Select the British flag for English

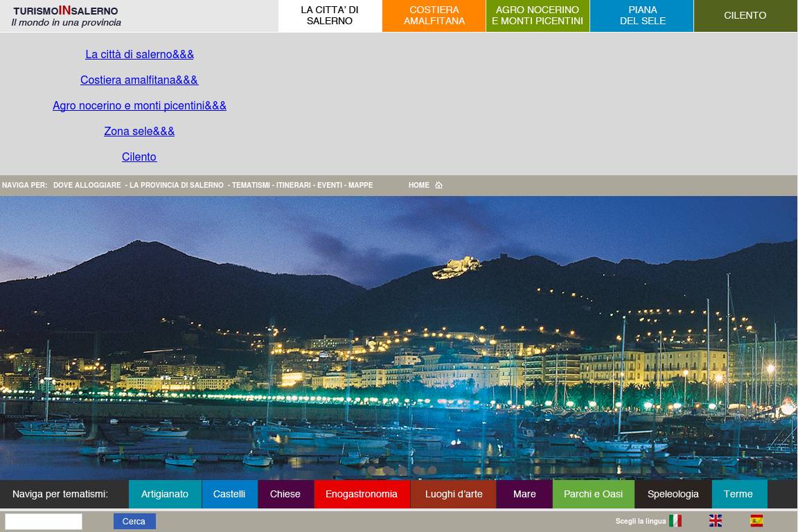[x=716, y=521]
